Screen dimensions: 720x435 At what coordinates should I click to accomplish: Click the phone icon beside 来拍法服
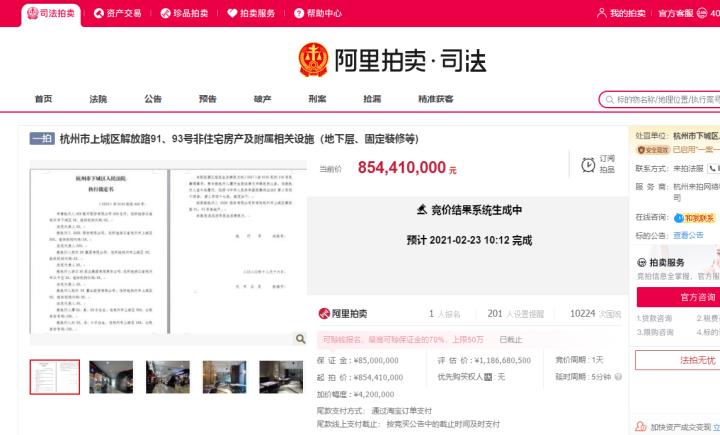tap(713, 169)
